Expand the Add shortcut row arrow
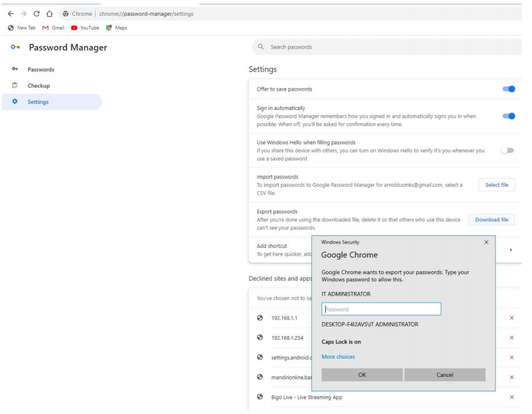The height and width of the screenshot is (414, 532). point(511,250)
